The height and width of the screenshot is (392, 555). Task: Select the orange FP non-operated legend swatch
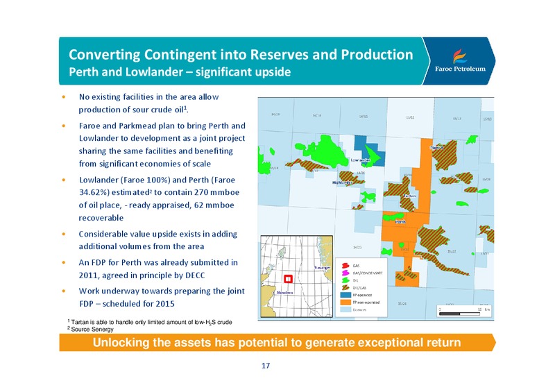click(345, 302)
